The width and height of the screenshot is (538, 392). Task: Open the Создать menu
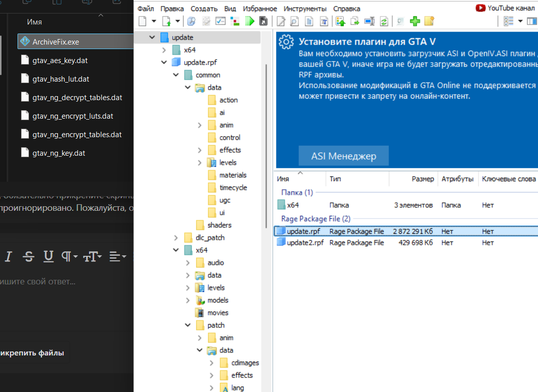(x=204, y=9)
